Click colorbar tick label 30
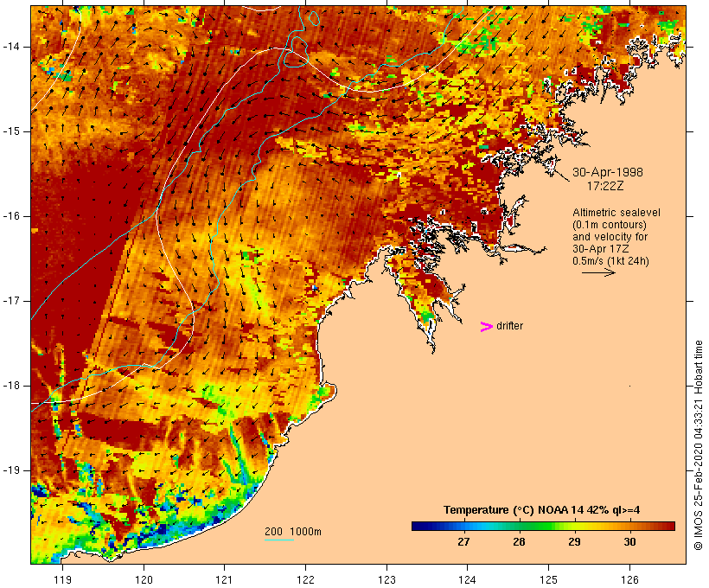This screenshot has height=588, width=709. tap(629, 542)
